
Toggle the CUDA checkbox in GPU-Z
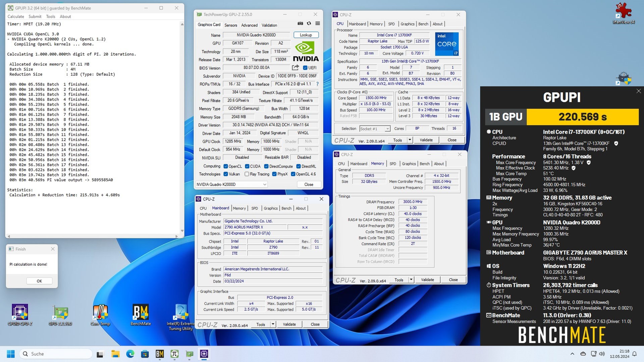(247, 167)
